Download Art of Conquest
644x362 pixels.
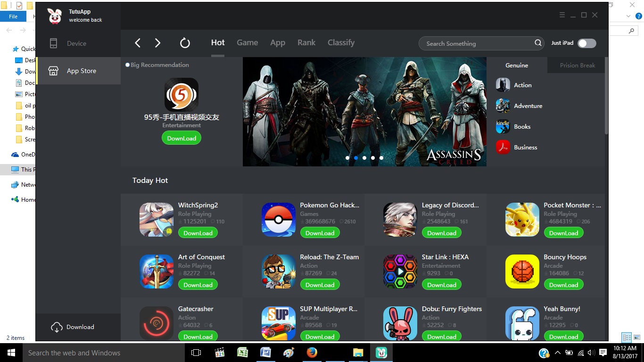pyautogui.click(x=198, y=285)
